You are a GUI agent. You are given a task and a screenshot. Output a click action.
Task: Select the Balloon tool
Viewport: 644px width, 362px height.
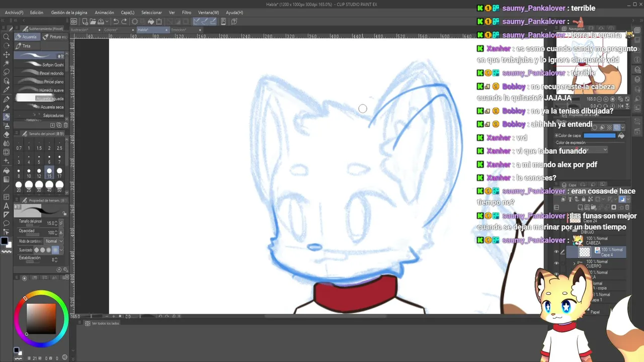point(7,223)
